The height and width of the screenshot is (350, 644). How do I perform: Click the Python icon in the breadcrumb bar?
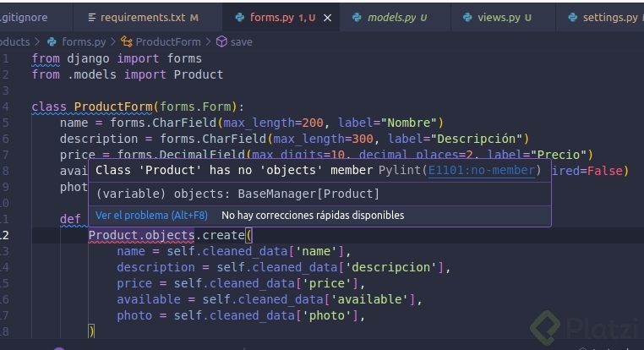[52, 41]
